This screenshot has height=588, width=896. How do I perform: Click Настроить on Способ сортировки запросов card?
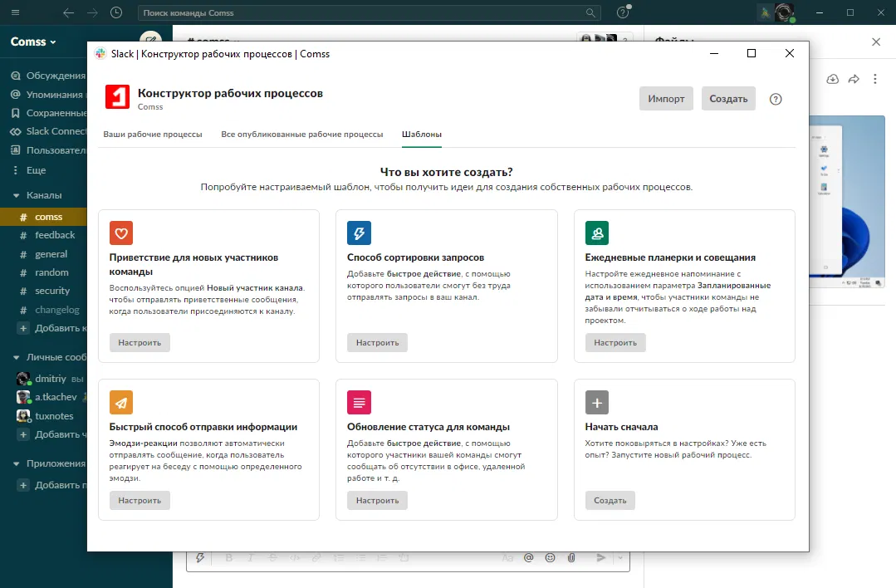point(377,343)
